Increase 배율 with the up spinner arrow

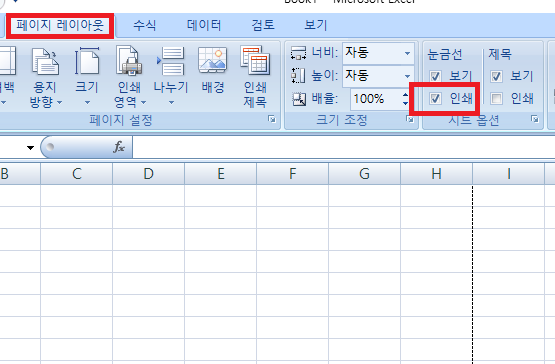click(405, 95)
